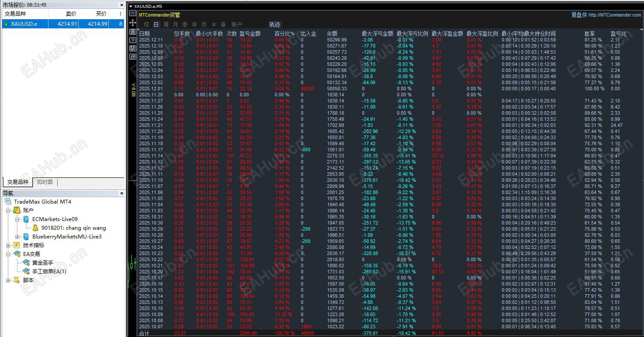Select the 币 tab
Screen dimensions: 644x337
(x=204, y=25)
